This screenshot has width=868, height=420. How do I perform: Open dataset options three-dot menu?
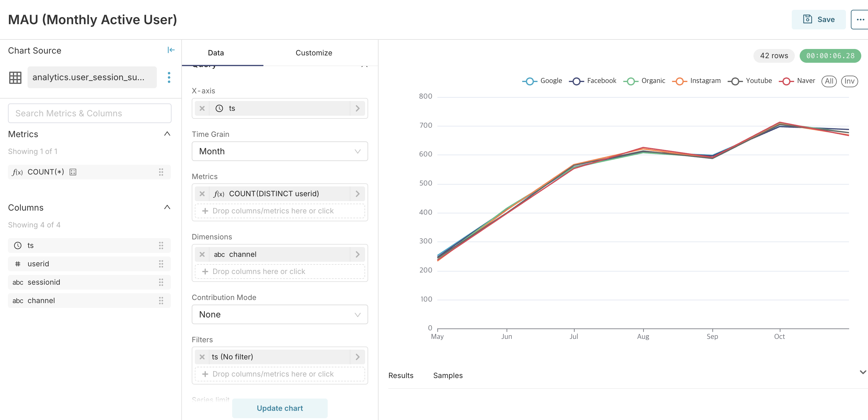[x=169, y=77]
